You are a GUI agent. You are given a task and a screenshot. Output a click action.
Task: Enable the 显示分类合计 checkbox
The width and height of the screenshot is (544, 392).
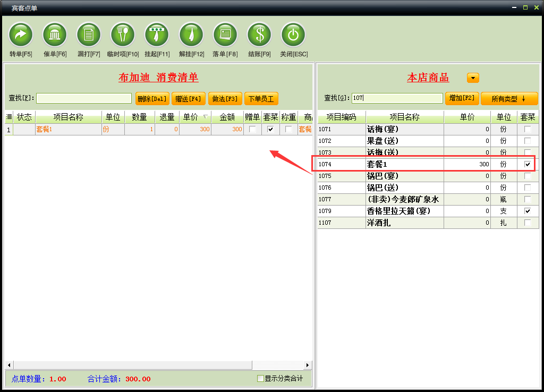click(260, 379)
